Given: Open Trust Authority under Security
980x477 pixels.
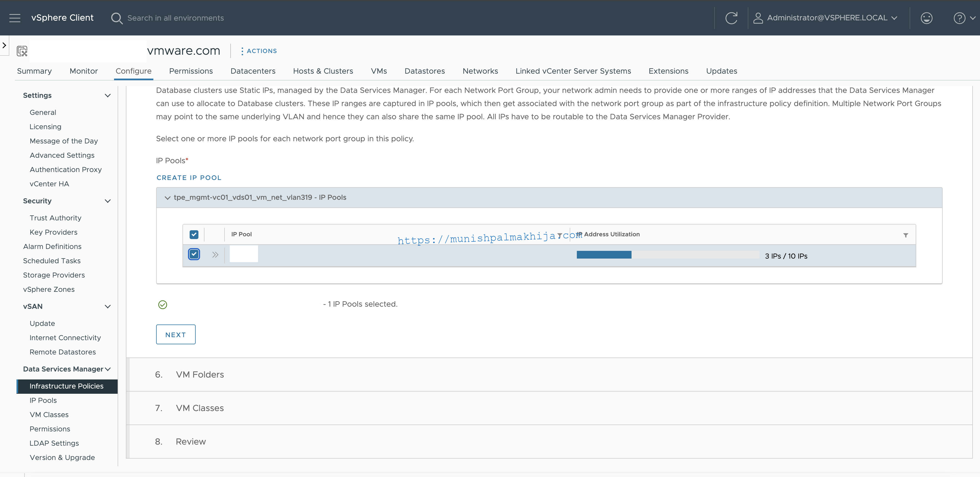Looking at the screenshot, I should click(56, 218).
